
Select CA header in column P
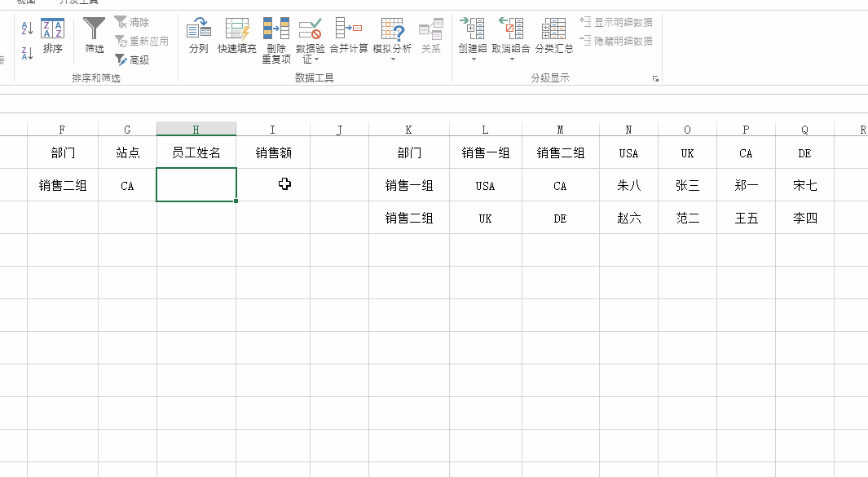747,153
